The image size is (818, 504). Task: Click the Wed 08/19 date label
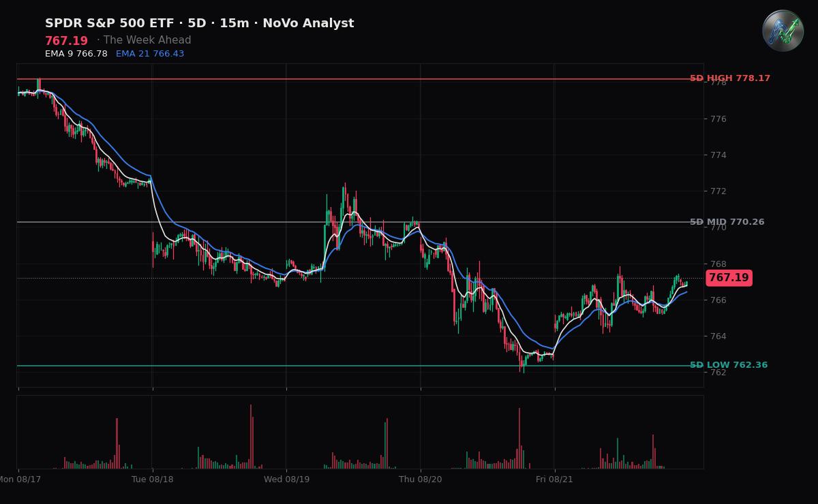[x=286, y=479]
